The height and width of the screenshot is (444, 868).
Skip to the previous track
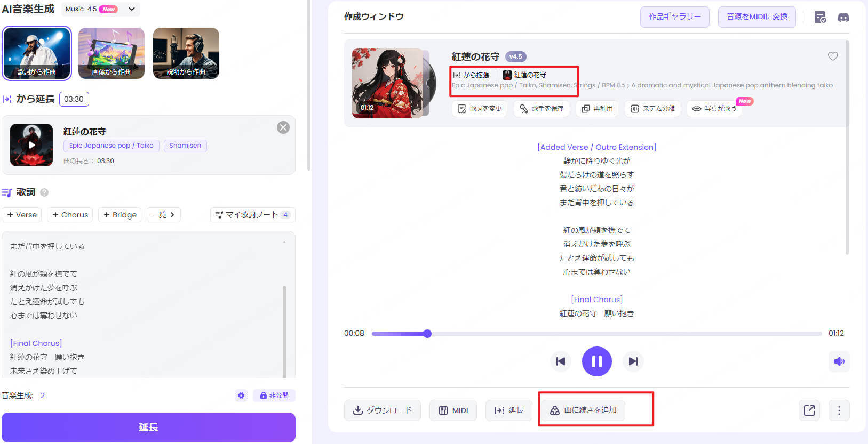coord(561,361)
